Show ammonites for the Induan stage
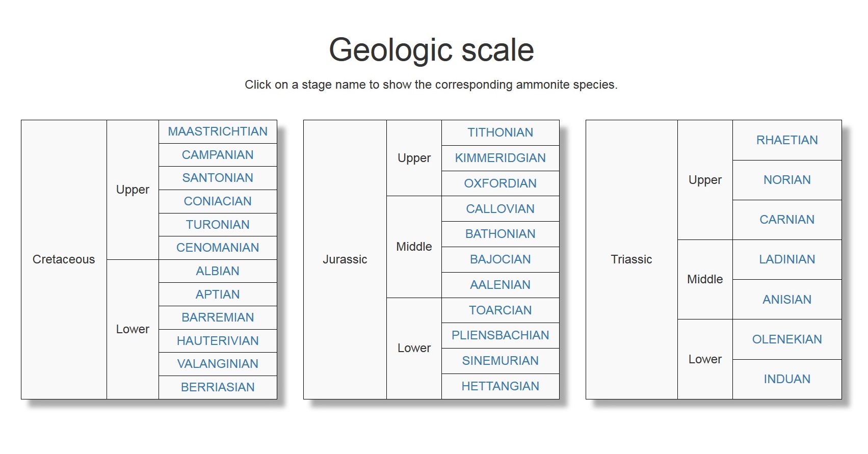Screen dimensions: 868x454 tap(787, 379)
